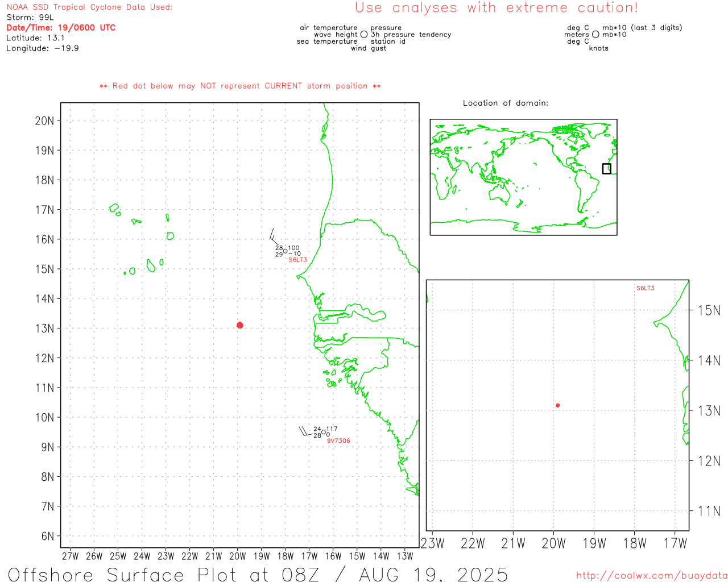Click the 23W longitude label on inset map
This screenshot has height=582, width=728.
pos(433,543)
